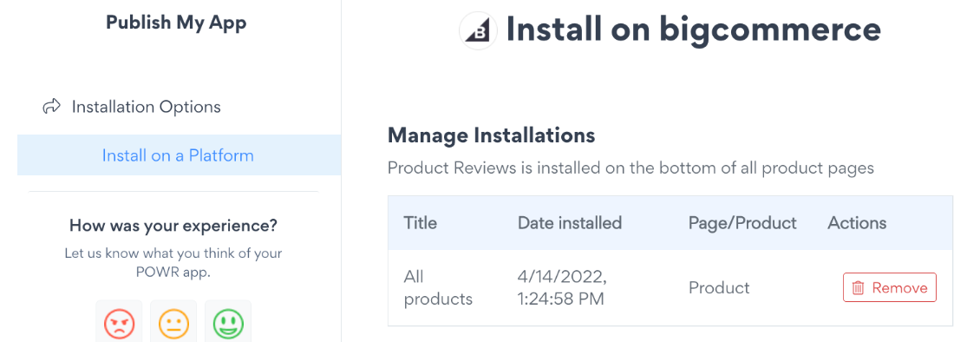980x342 pixels.
Task: Remove the All products installation
Action: (x=890, y=287)
